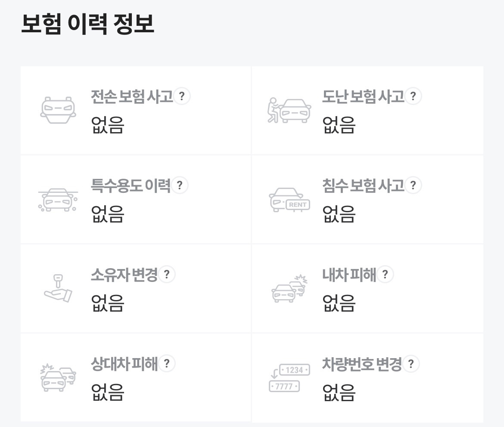This screenshot has width=504, height=427.
Task: Show help tooltip for 차량번호 변경
Action: pos(411,364)
